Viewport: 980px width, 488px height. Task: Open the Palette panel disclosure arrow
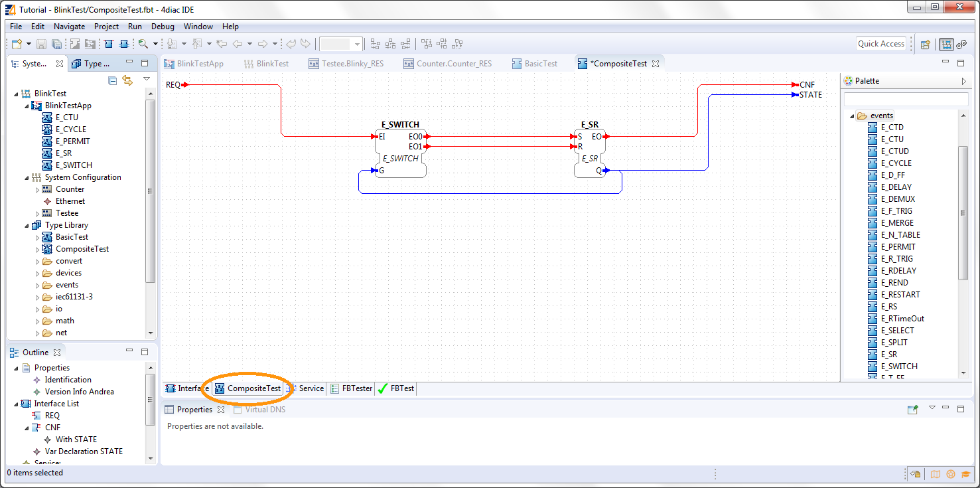965,80
